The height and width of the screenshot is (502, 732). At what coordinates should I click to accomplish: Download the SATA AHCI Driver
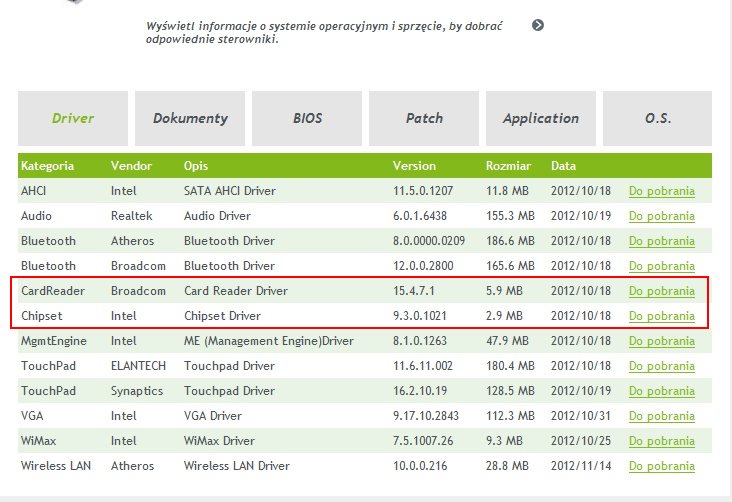click(662, 191)
